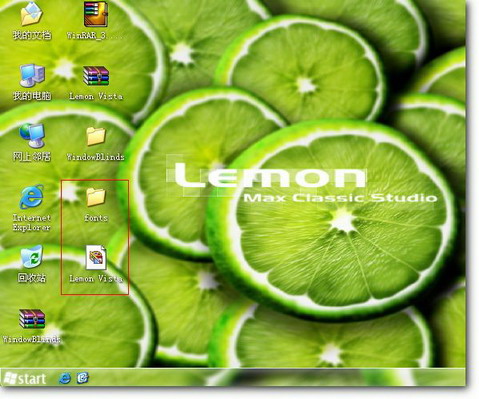Click the "回收站" caption text

pos(32,278)
